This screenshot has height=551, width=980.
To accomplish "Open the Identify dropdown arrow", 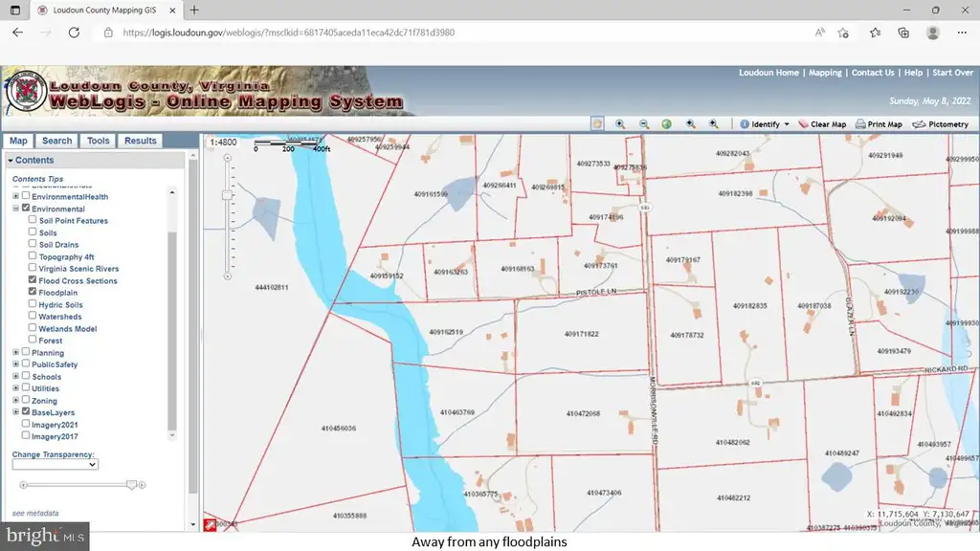I will [787, 124].
